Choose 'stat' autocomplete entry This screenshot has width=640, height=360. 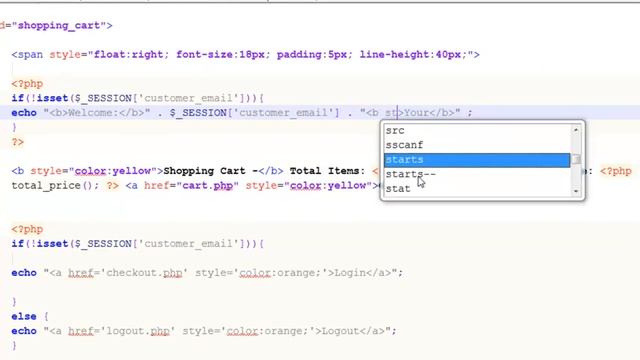[x=477, y=189]
